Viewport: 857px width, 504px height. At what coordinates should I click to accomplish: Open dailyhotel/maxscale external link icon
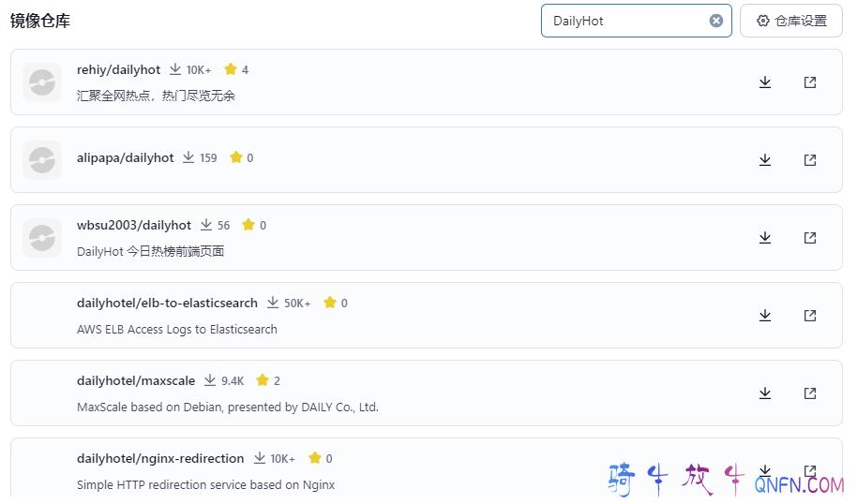(810, 393)
